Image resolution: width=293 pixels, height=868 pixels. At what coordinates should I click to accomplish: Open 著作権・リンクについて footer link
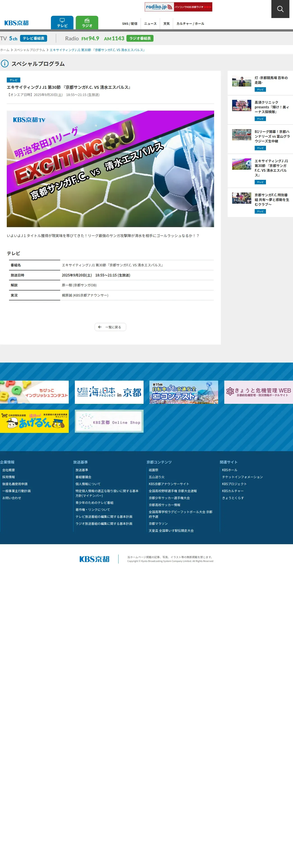tap(93, 510)
